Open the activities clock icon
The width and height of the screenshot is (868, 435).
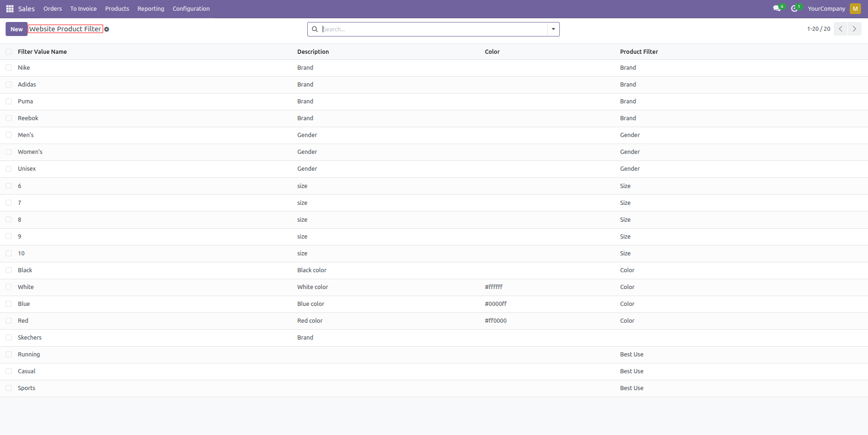pyautogui.click(x=794, y=8)
